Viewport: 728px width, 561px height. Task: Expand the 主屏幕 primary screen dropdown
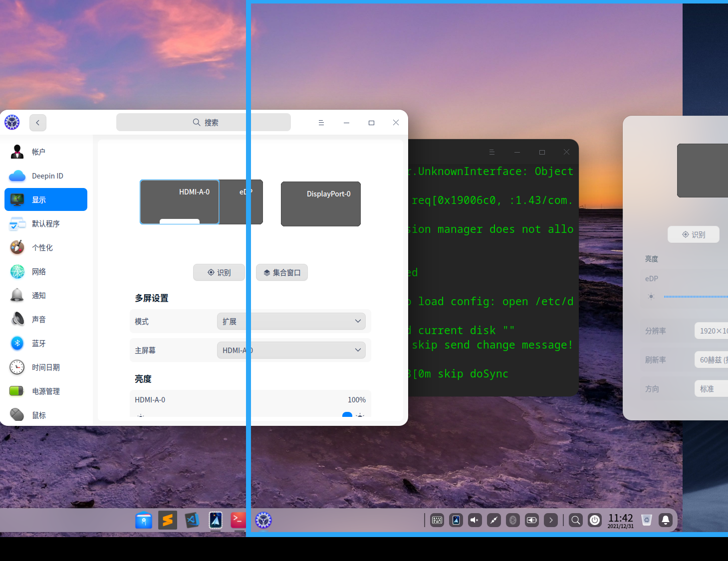click(x=291, y=350)
